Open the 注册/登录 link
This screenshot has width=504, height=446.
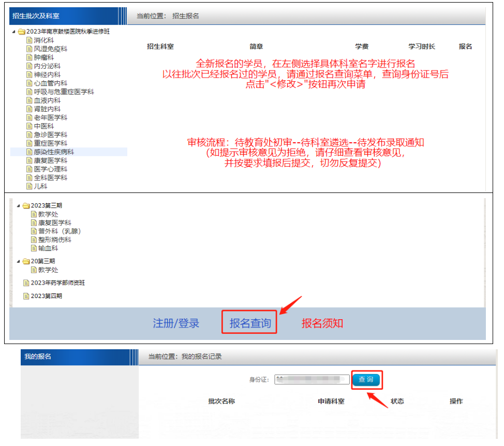pyautogui.click(x=176, y=323)
